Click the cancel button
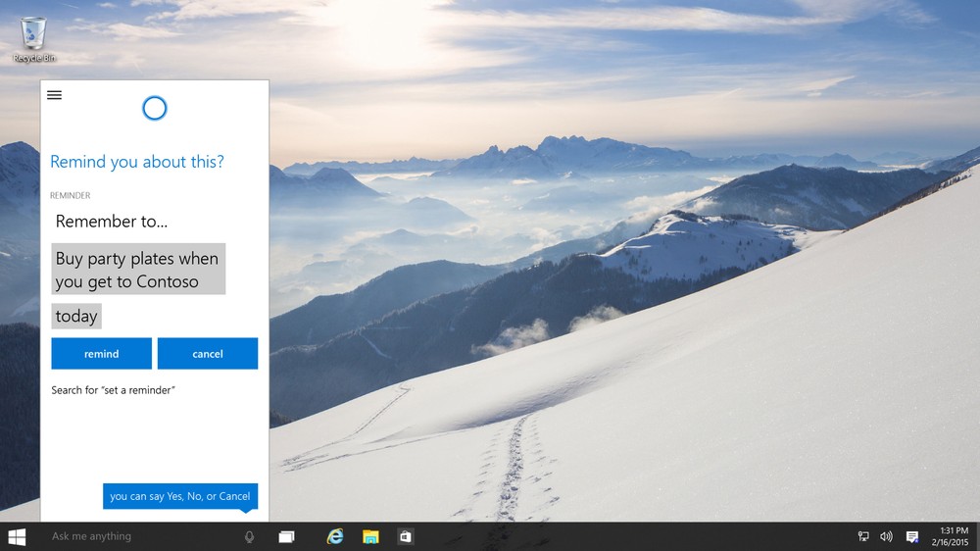The height and width of the screenshot is (551, 980). [x=208, y=353]
